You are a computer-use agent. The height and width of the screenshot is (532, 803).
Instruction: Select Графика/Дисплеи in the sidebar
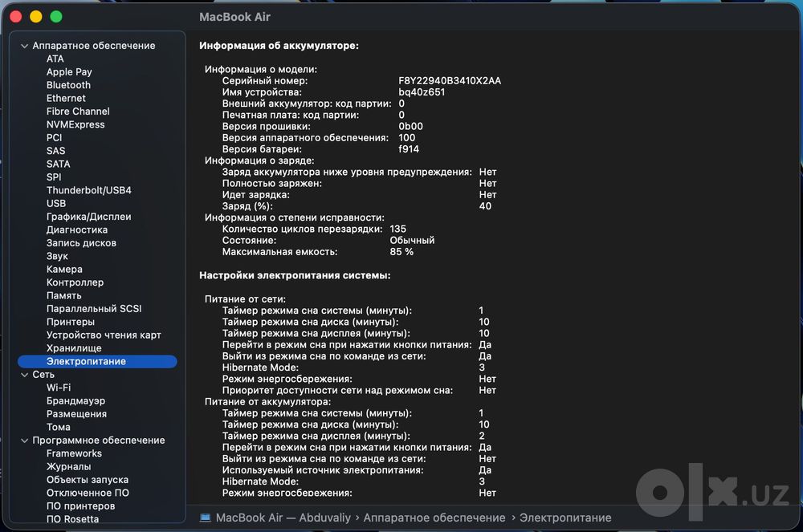(89, 217)
